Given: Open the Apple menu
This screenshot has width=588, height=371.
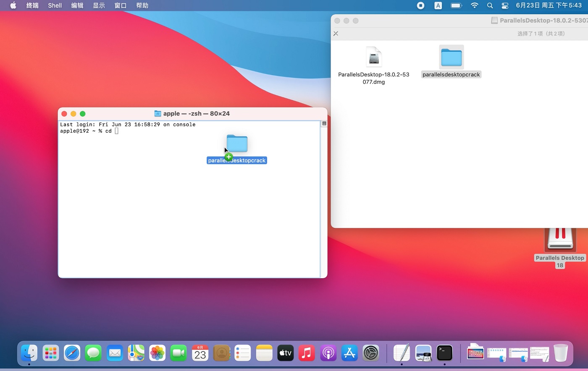Looking at the screenshot, I should (x=13, y=5).
